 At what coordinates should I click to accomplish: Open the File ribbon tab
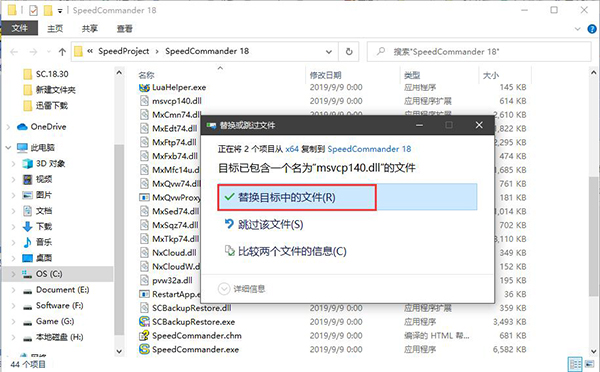20,28
